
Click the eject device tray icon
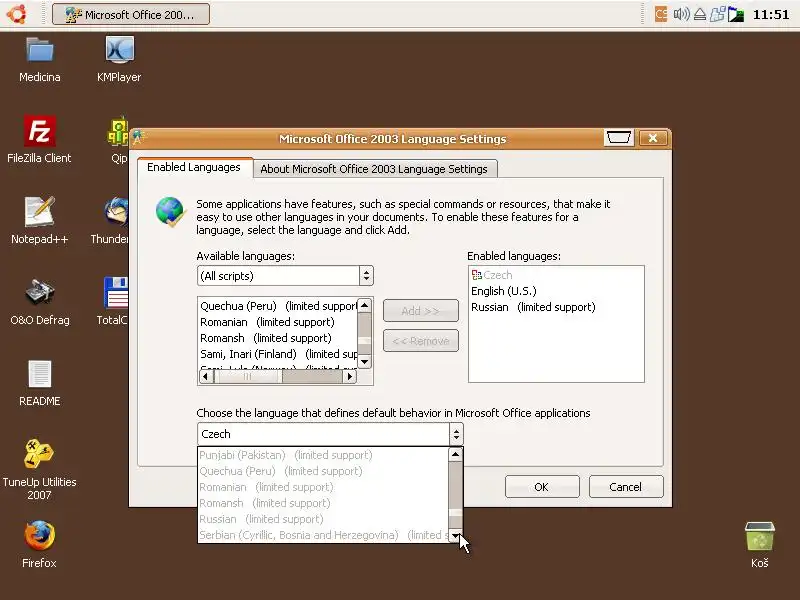(700, 14)
